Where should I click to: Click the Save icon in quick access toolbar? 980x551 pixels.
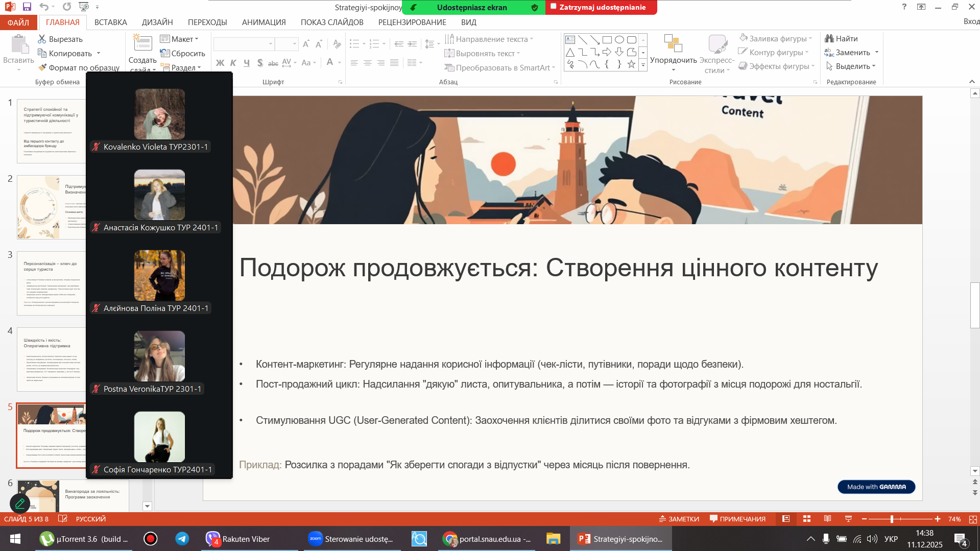pyautogui.click(x=27, y=7)
